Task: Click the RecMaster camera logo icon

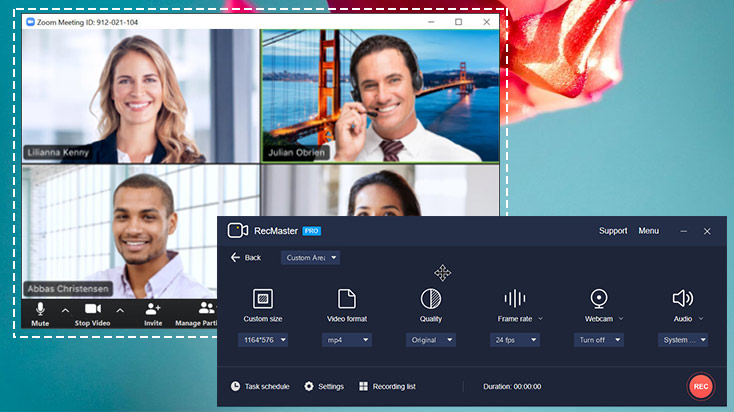Action: pos(238,230)
